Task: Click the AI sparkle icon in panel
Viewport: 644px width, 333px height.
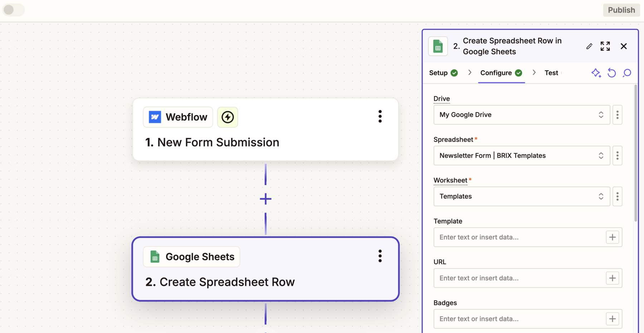Action: [x=596, y=73]
